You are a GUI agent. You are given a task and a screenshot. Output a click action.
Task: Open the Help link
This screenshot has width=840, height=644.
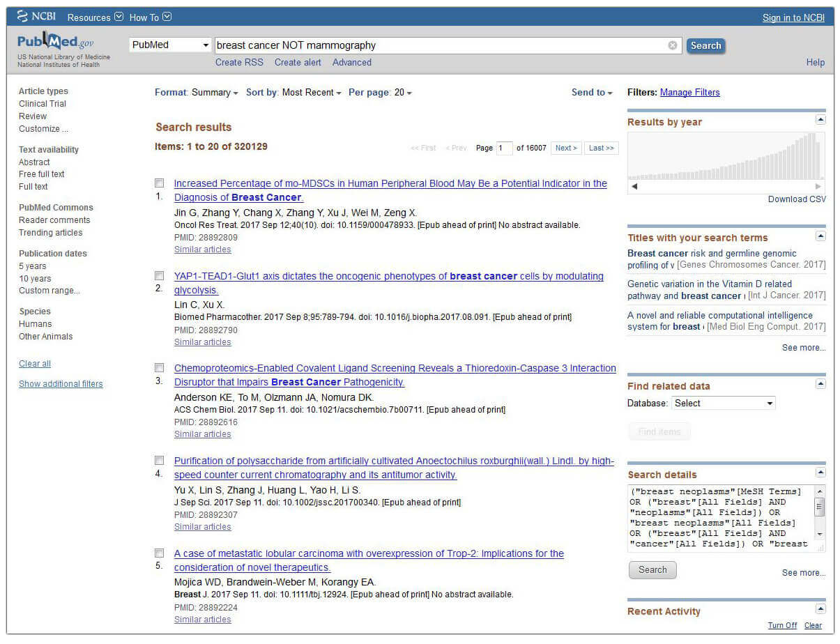[816, 63]
